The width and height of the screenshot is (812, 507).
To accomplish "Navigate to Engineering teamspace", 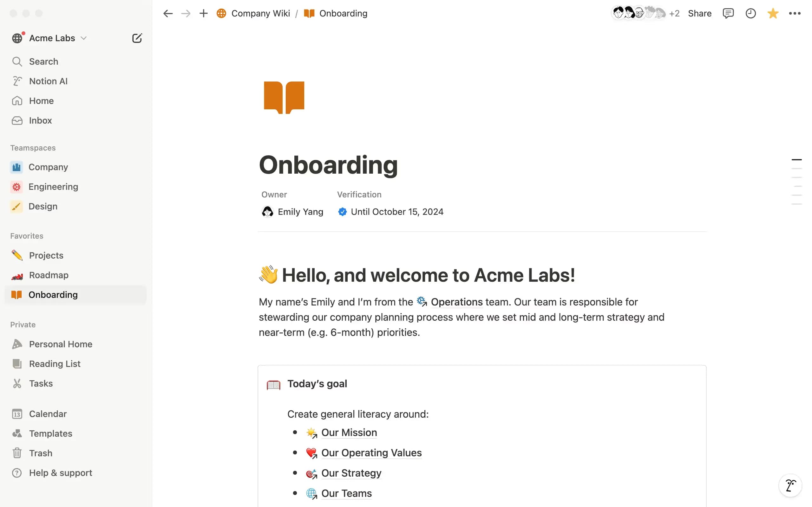I will pos(53,186).
